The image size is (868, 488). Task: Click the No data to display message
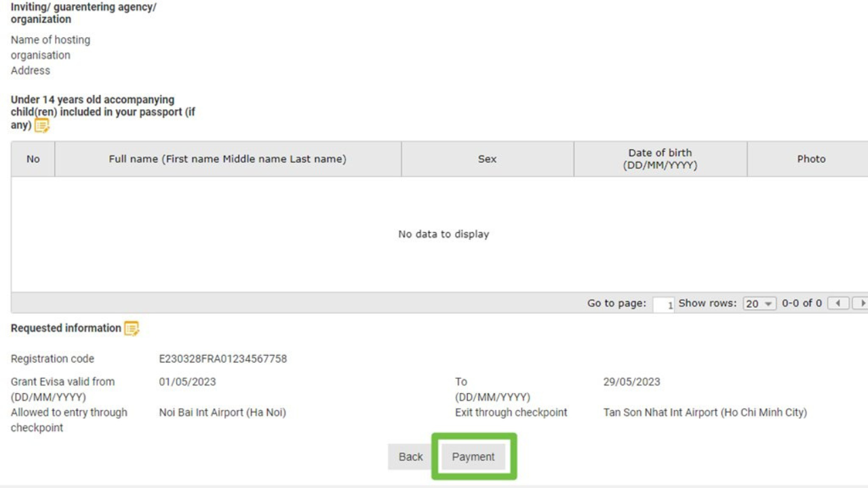[443, 234]
